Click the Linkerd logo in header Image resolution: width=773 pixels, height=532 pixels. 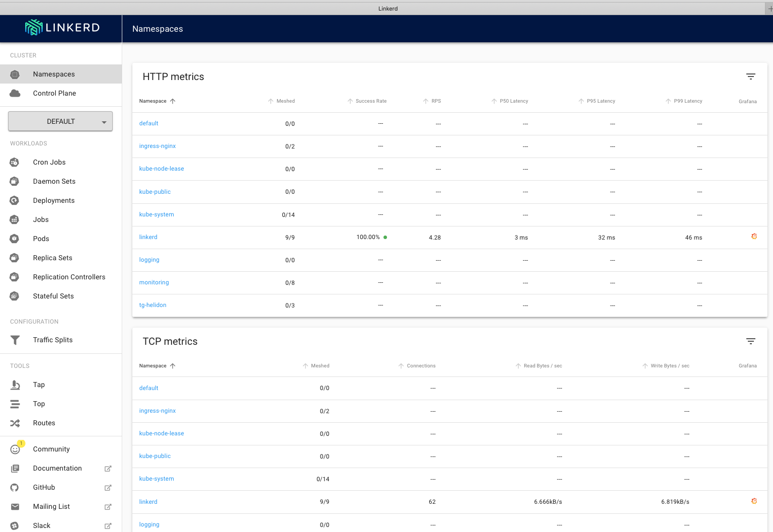62,28
